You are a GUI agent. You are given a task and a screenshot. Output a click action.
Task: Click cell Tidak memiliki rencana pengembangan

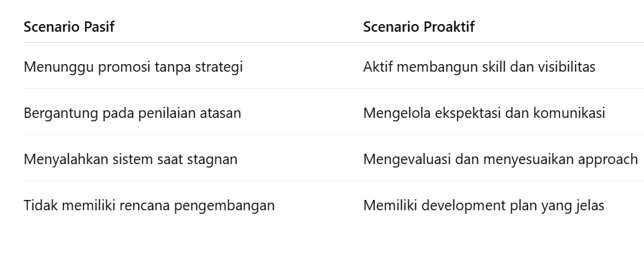pyautogui.click(x=149, y=205)
